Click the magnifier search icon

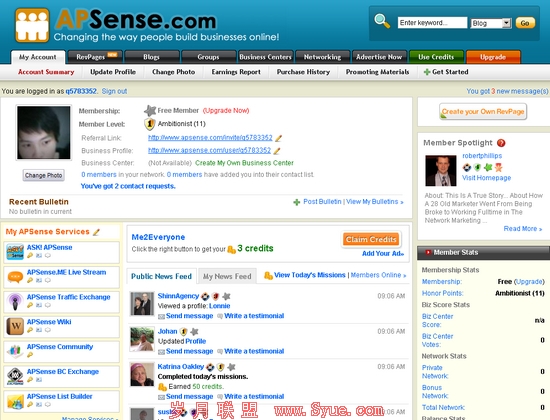(382, 21)
